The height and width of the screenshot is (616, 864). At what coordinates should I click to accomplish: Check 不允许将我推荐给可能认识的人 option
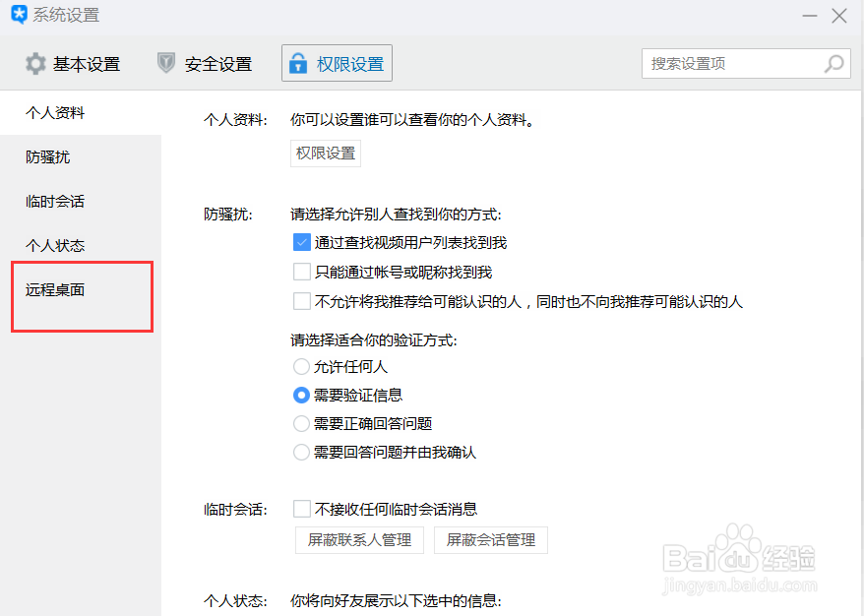point(302,300)
